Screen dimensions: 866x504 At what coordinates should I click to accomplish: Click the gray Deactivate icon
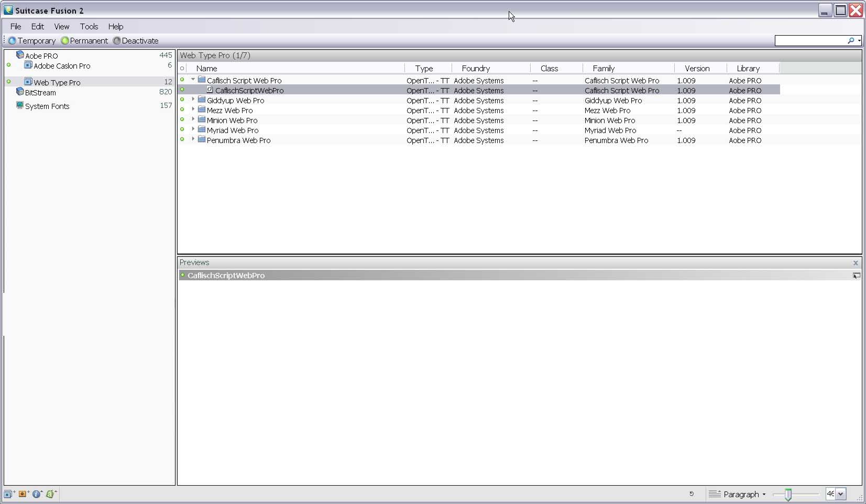click(117, 40)
